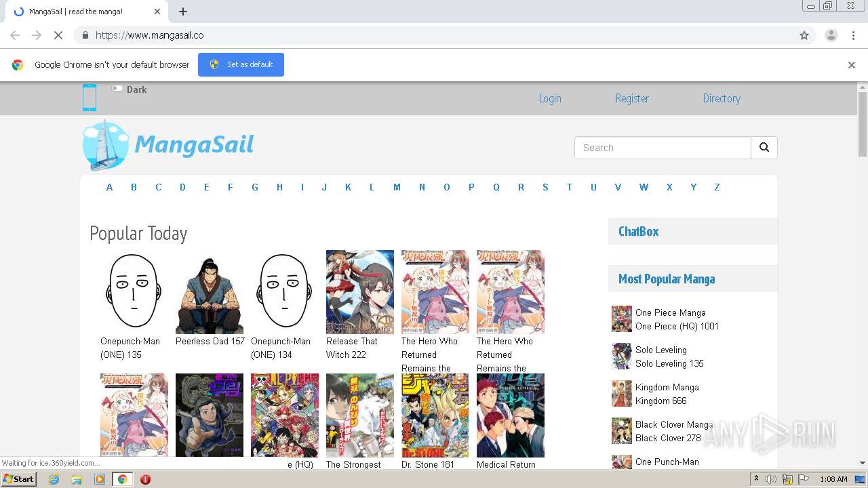This screenshot has width=868, height=488.
Task: Click One Punch-Man sidebar link
Action: pos(667,462)
